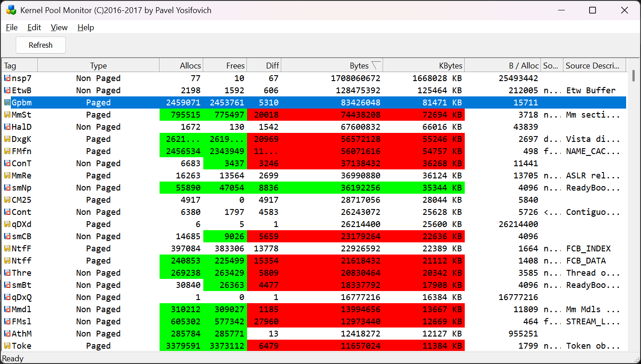Click the Kernel Pool Monitor title bar icon
The image size is (641, 364).
[11, 10]
